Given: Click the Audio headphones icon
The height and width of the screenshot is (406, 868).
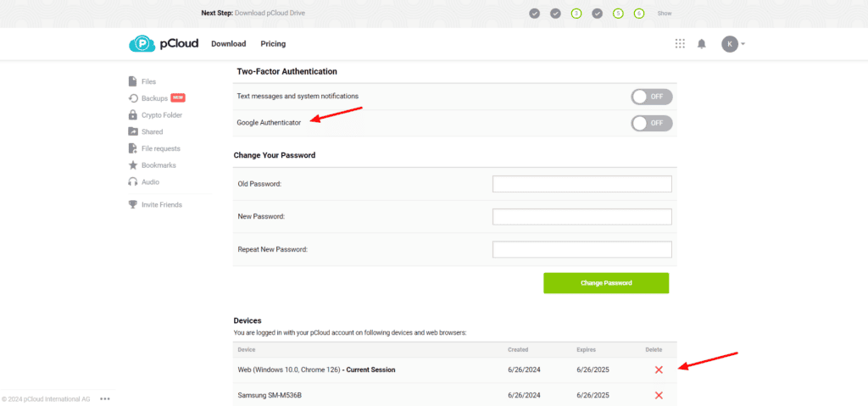Looking at the screenshot, I should click(133, 181).
